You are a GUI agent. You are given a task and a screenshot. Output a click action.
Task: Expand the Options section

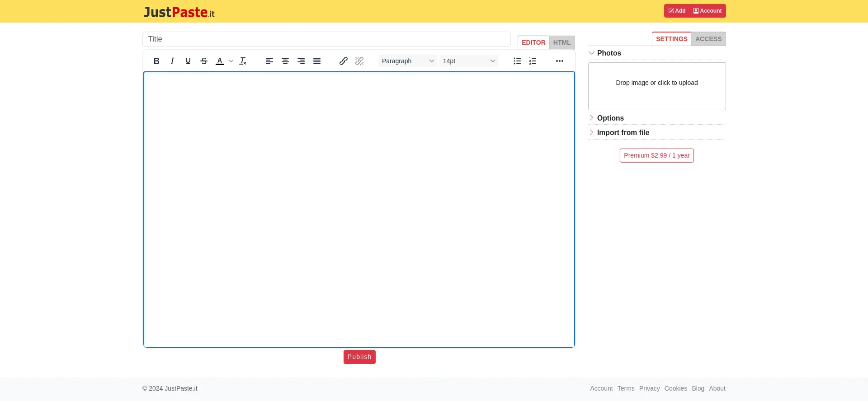(x=657, y=118)
